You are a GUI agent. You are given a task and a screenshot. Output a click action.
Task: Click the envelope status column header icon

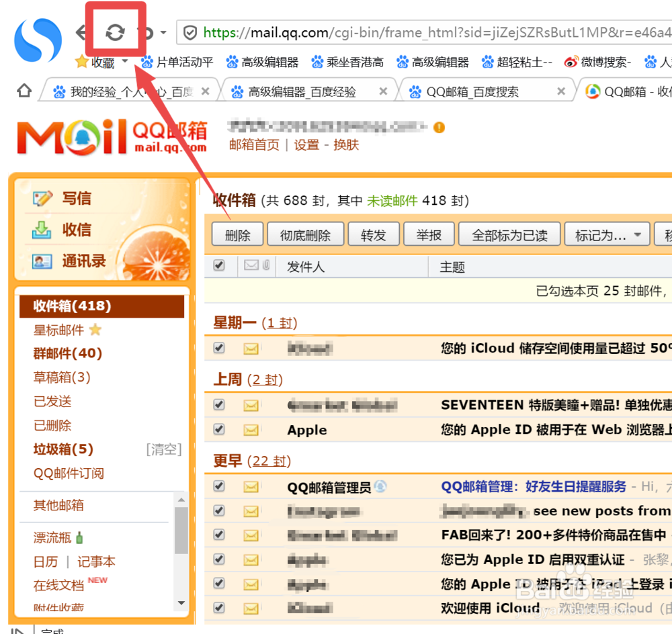[x=251, y=265]
